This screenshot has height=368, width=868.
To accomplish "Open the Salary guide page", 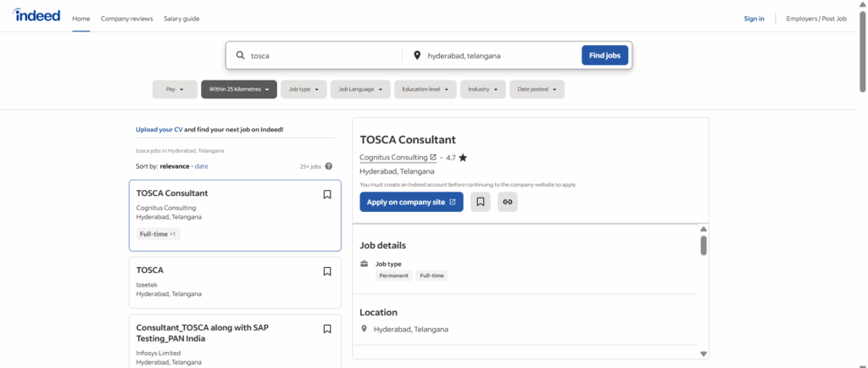I will [181, 19].
